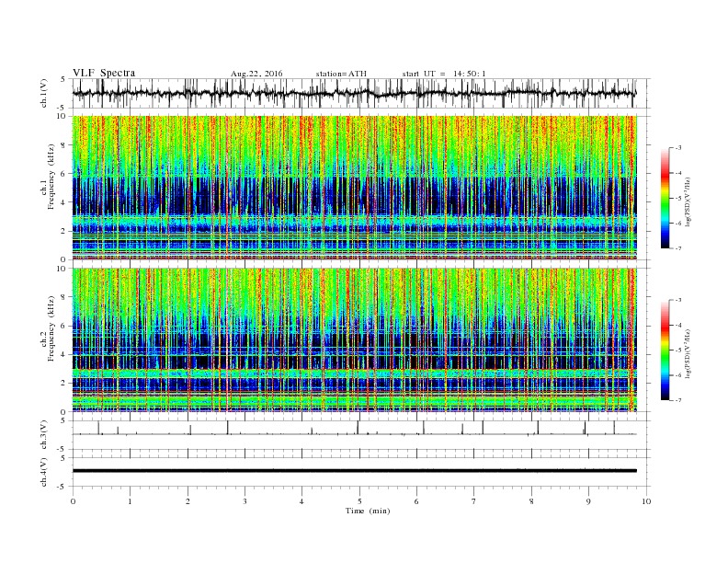
Task: Click inside the ch.2 spectrogram panel
Action: coord(355,340)
